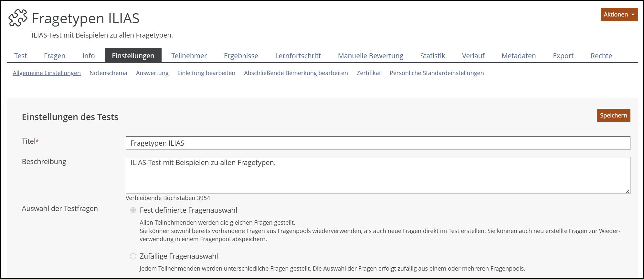Click the puzzle piece test icon
The image size is (644, 279).
pos(18,18)
